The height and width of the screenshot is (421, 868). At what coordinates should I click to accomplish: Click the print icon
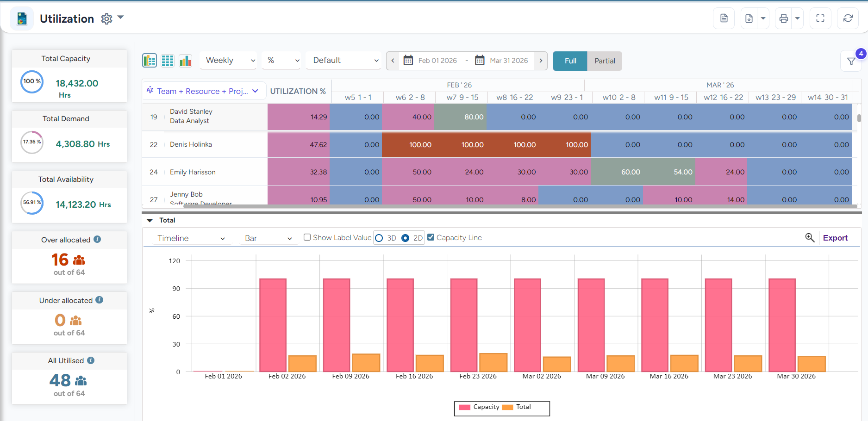[783, 18]
